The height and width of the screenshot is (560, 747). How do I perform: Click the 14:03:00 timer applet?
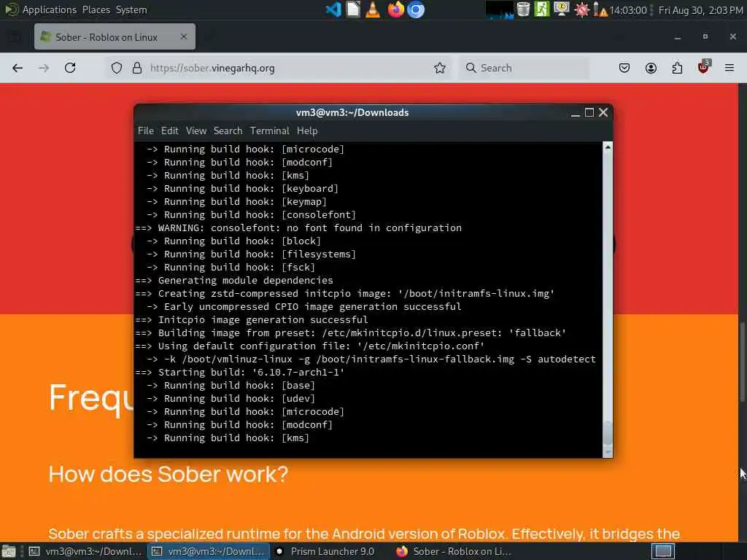(x=628, y=9)
